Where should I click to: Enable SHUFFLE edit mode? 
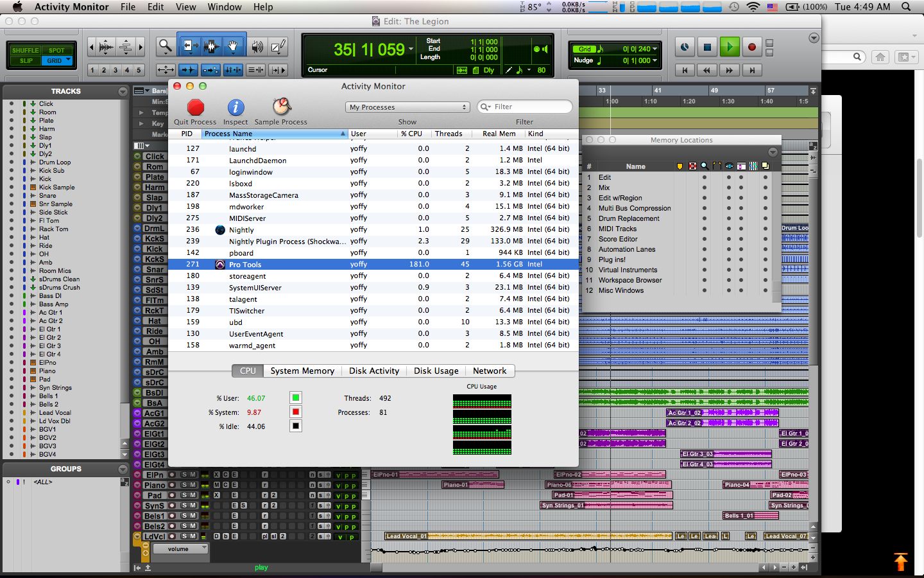pyautogui.click(x=26, y=50)
